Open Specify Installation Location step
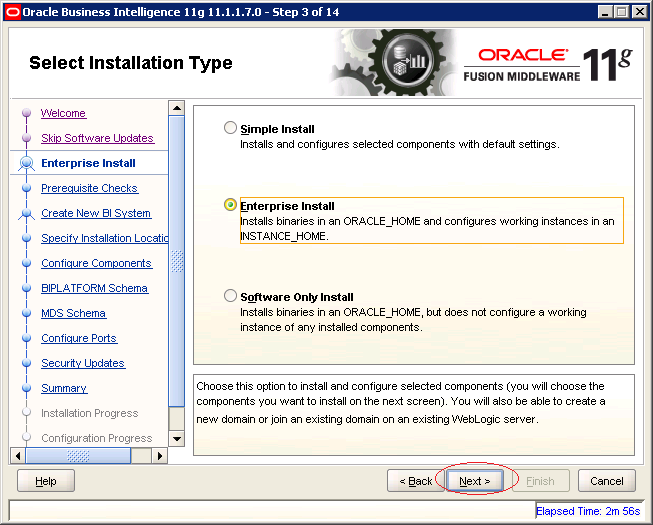 click(x=105, y=238)
